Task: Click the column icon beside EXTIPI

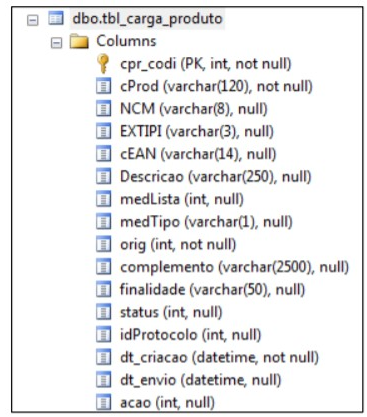Action: (103, 131)
